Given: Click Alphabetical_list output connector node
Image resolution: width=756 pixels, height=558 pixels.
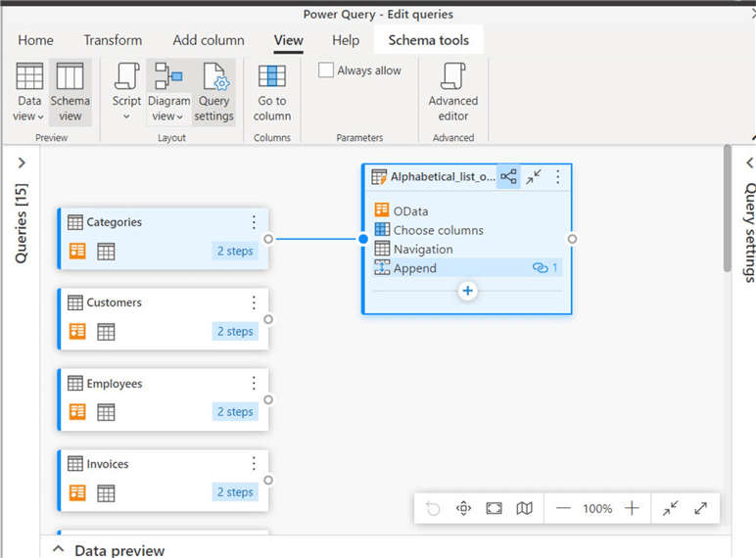Looking at the screenshot, I should [572, 239].
